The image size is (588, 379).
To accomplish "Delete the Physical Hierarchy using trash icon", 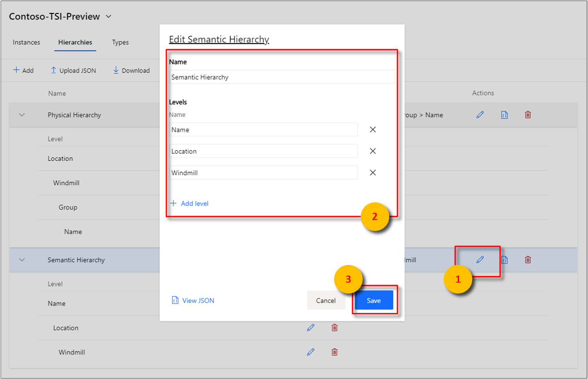I will coord(528,115).
